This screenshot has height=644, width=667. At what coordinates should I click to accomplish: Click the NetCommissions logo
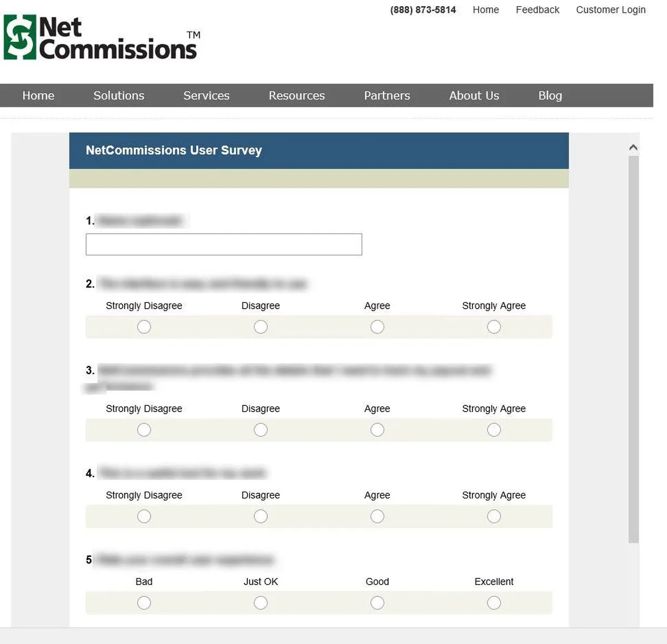coord(101,38)
